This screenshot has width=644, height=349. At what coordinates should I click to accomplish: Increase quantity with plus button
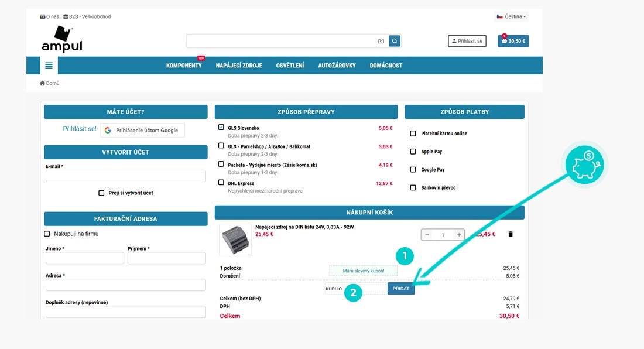click(x=459, y=235)
